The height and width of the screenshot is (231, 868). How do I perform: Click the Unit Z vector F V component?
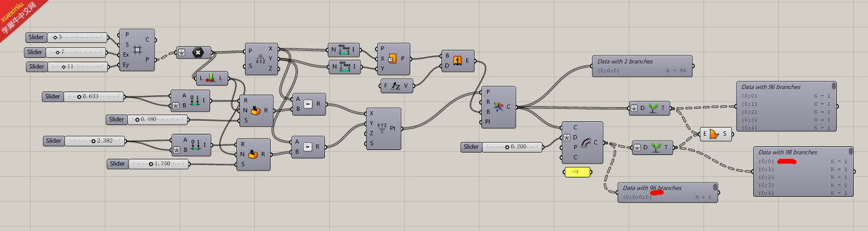[x=397, y=86]
